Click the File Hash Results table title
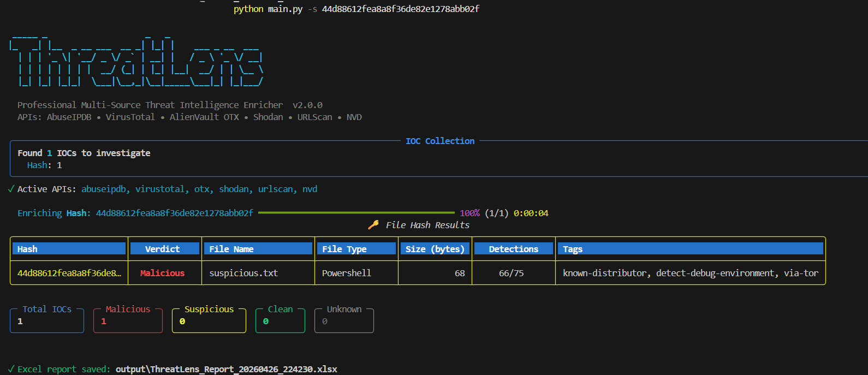868x375 pixels. click(x=427, y=225)
